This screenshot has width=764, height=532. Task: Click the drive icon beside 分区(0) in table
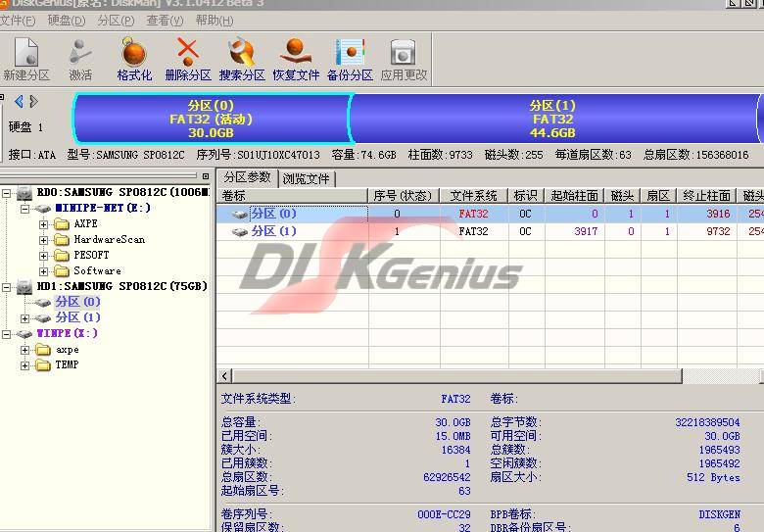pyautogui.click(x=240, y=214)
